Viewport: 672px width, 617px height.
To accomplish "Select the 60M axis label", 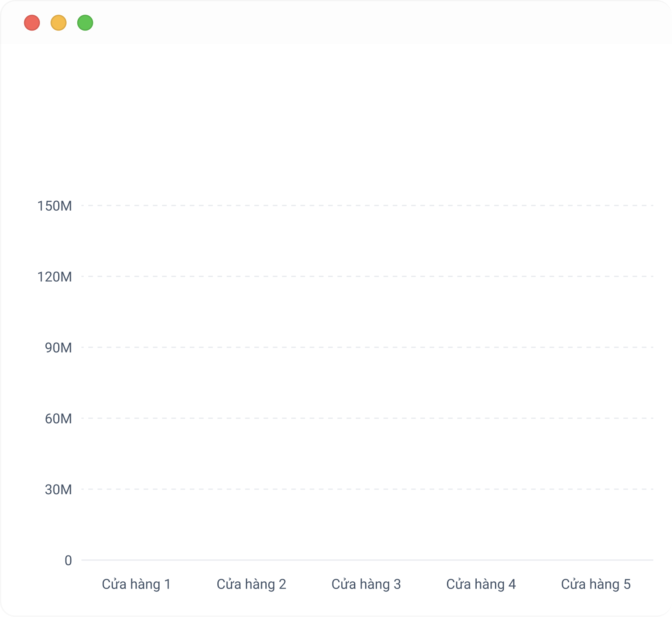I will pyautogui.click(x=59, y=419).
